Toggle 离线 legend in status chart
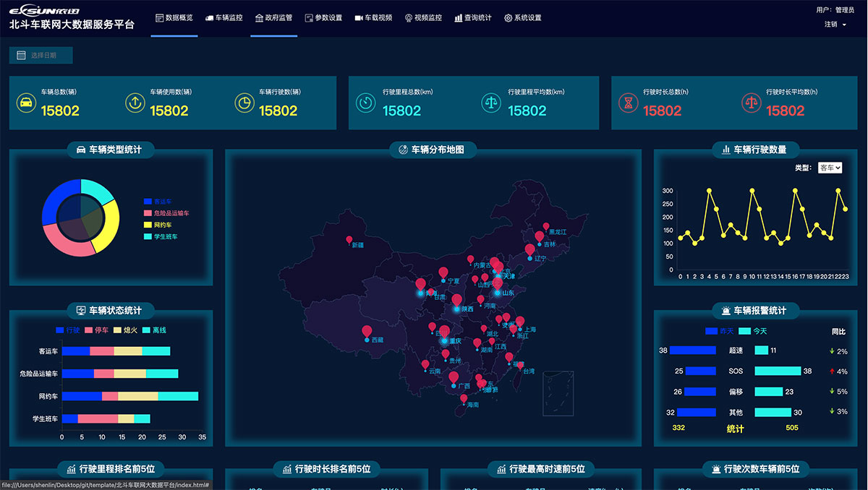This screenshot has height=490, width=868. (155, 330)
